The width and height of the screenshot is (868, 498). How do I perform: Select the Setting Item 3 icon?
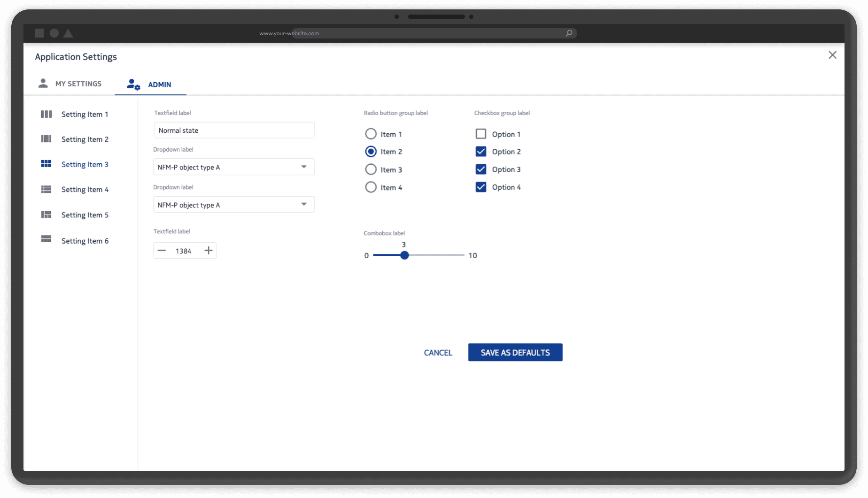point(46,164)
